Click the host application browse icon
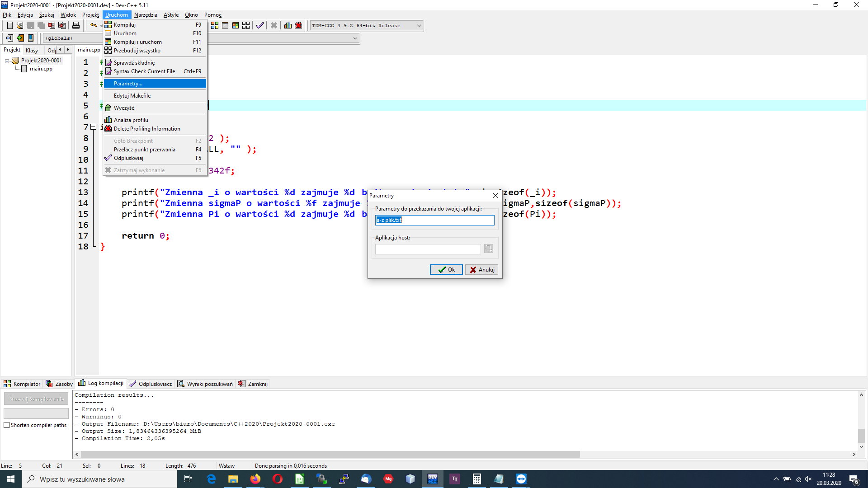 pyautogui.click(x=488, y=249)
